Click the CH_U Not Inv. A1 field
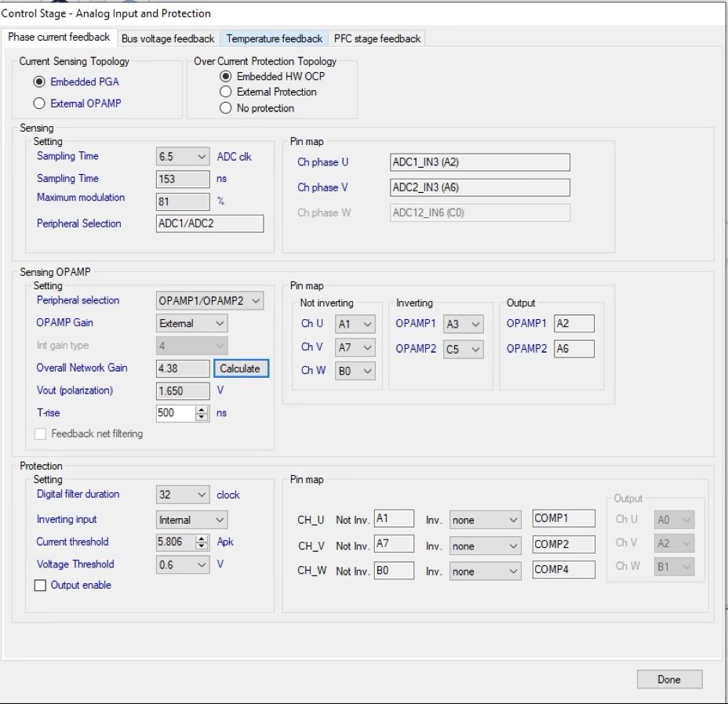 coord(394,518)
